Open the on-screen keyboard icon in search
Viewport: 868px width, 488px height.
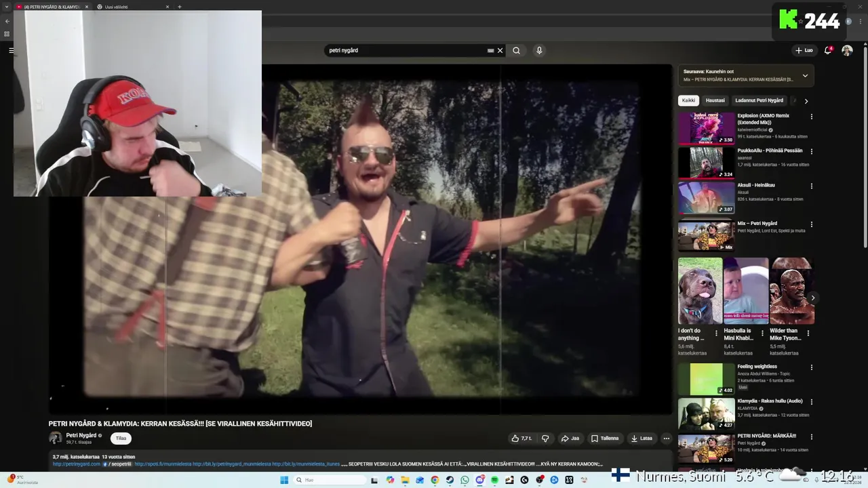pos(490,50)
